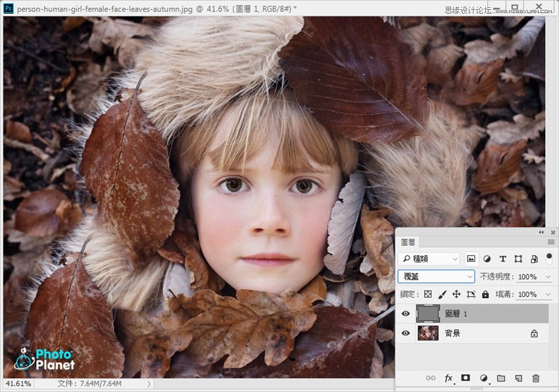This screenshot has width=559, height=392.
Task: Create a new layer
Action: coord(518,378)
